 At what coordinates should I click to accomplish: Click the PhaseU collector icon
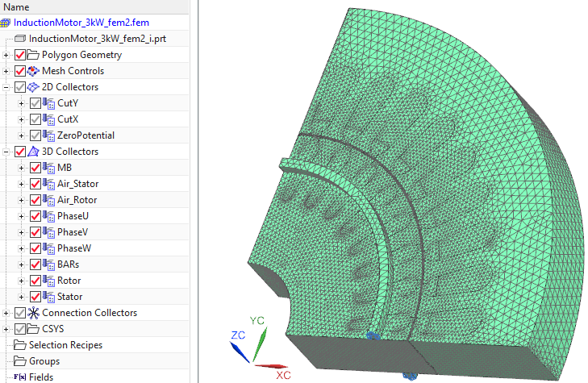(x=48, y=216)
